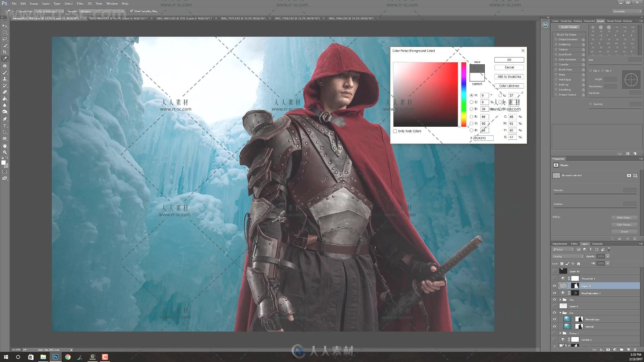Collapse the Ice layer group

point(560,313)
